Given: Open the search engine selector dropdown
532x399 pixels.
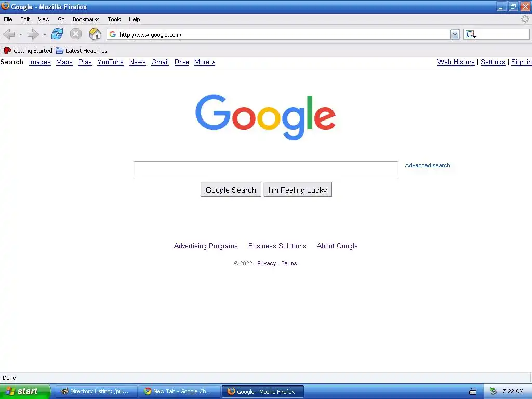Looking at the screenshot, I should point(471,34).
